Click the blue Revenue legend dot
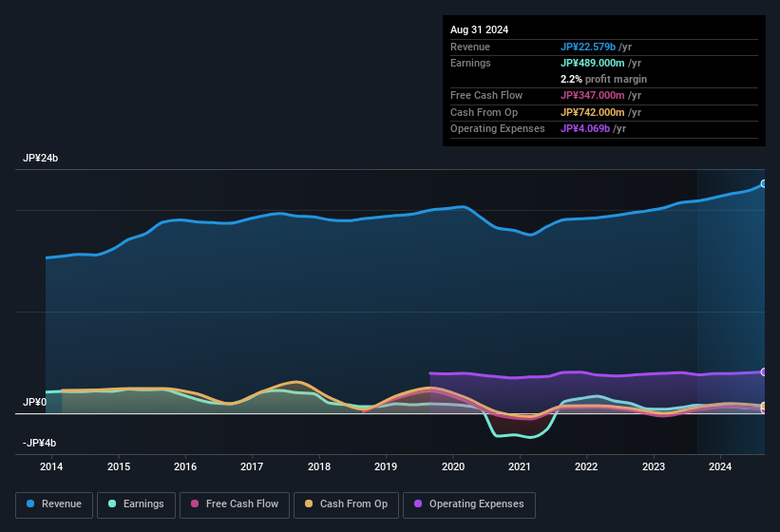 [30, 504]
